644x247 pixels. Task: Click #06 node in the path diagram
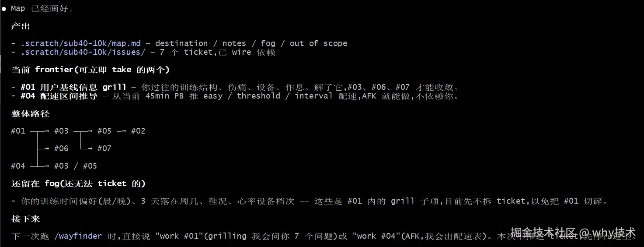[61, 148]
